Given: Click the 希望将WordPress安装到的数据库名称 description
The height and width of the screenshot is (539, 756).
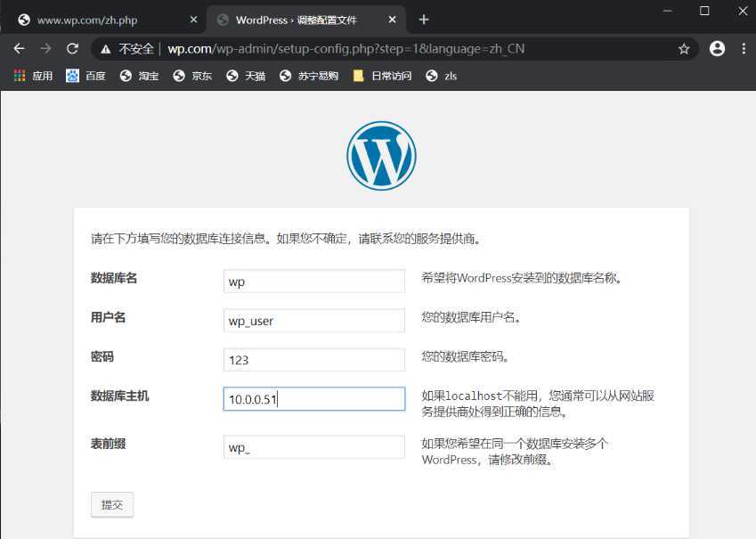Looking at the screenshot, I should coord(522,278).
